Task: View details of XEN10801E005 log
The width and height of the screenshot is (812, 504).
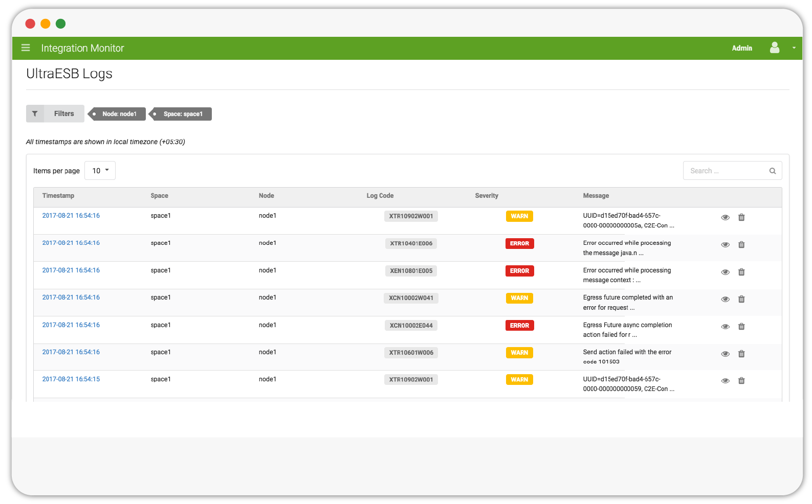Action: (726, 272)
